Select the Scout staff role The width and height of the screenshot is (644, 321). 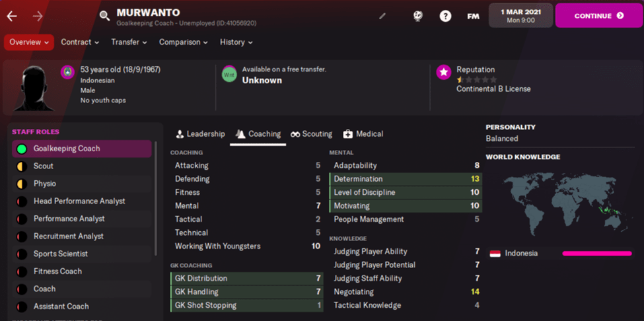pos(81,166)
